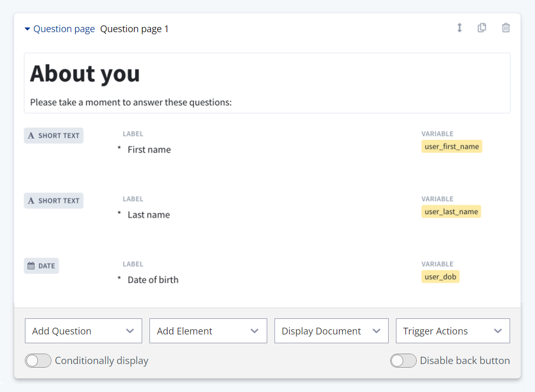Image resolution: width=535 pixels, height=392 pixels.
Task: Delete Question page 1 with trash icon
Action: (x=506, y=28)
